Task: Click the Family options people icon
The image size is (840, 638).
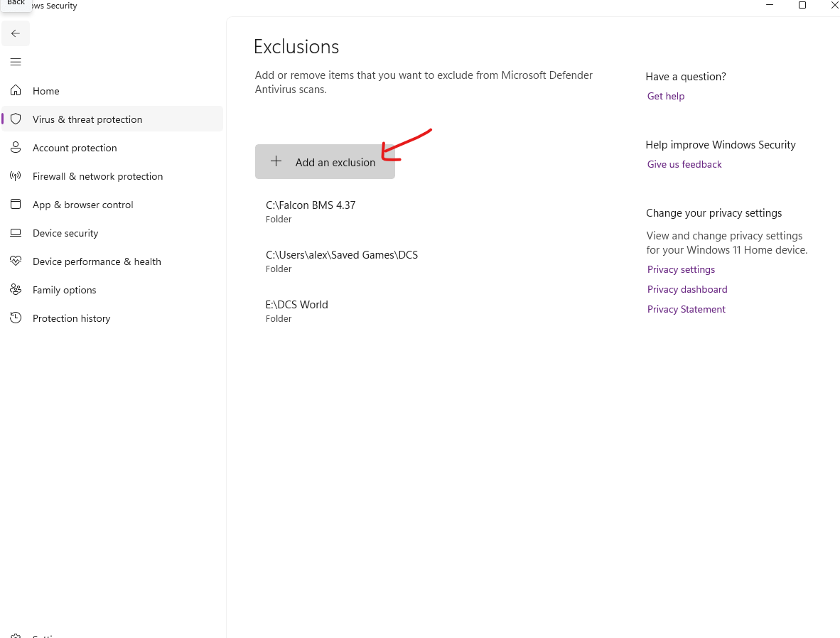Action: pyautogui.click(x=16, y=289)
